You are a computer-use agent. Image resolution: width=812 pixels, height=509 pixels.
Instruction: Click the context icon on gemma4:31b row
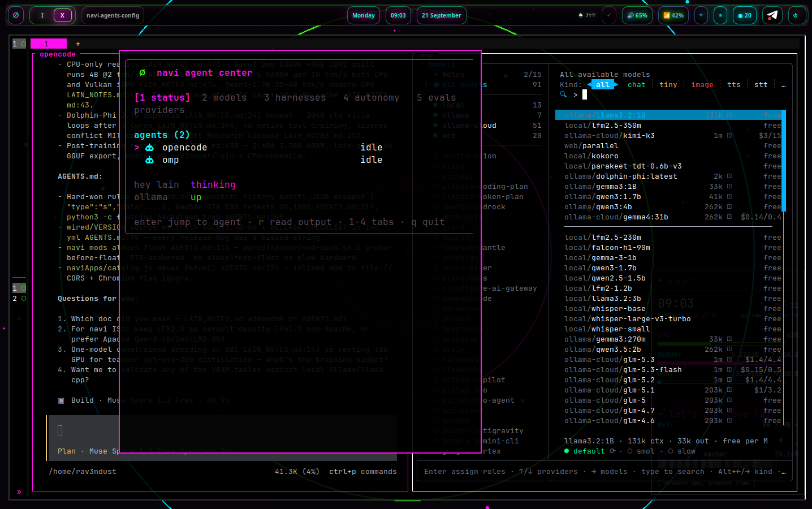click(729, 217)
